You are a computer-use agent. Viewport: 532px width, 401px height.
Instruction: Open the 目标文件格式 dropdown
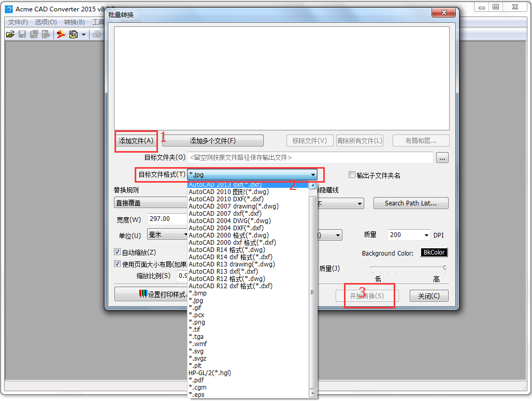314,175
